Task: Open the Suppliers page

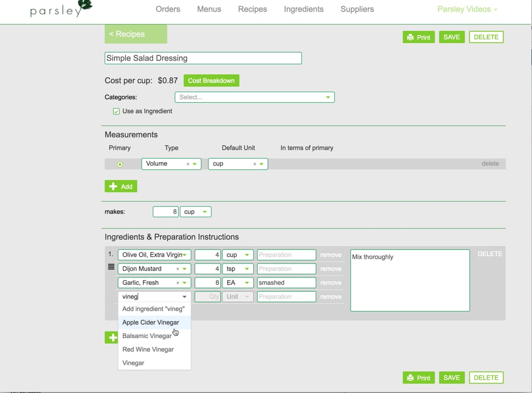Action: (356, 9)
